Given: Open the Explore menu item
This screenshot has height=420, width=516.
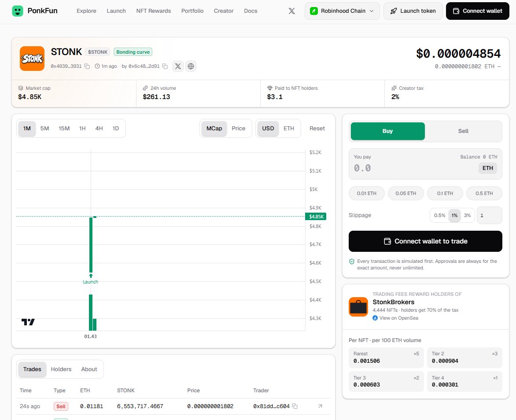Looking at the screenshot, I should 87,11.
